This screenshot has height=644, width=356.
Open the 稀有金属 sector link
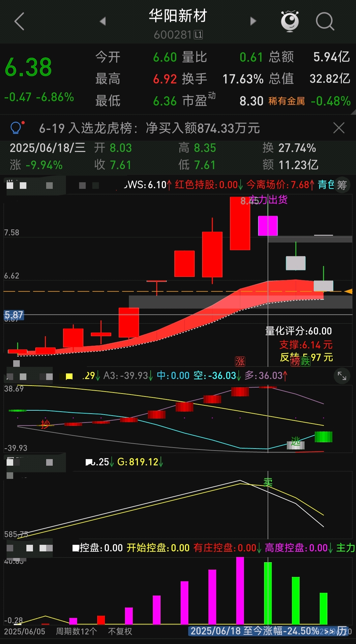(286, 101)
